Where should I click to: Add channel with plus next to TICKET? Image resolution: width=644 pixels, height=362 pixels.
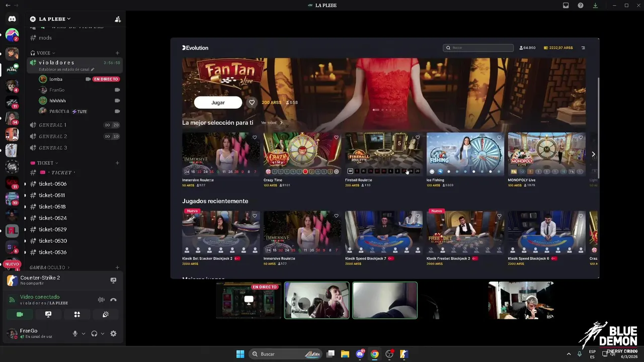[117, 163]
